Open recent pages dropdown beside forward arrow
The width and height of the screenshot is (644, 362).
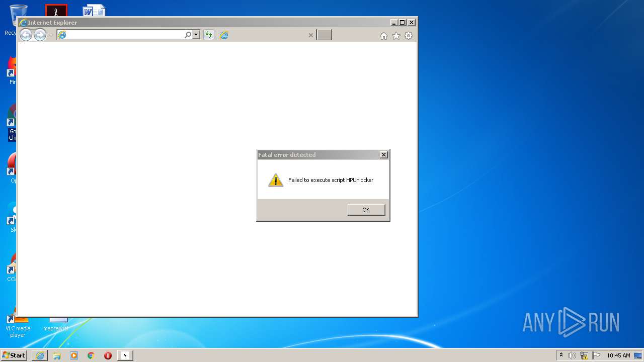51,35
